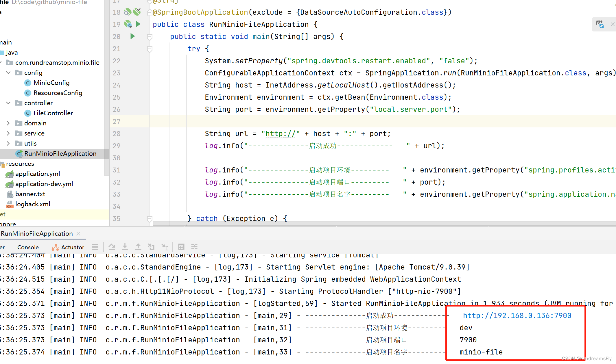
Task: Collapse the controller folder in project tree
Action: [x=8, y=103]
